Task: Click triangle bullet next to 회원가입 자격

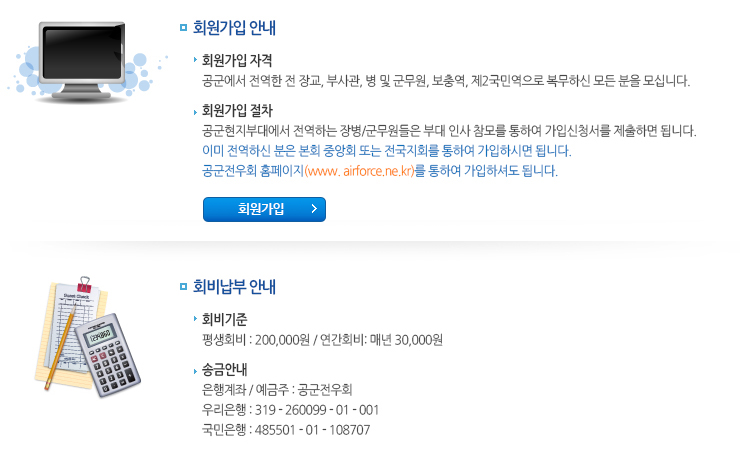Action: 195,59
